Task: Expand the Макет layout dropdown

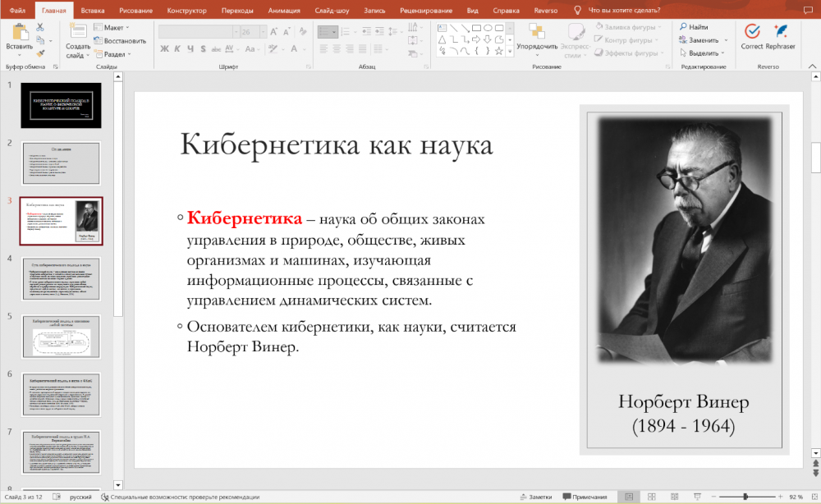Action: (x=113, y=27)
